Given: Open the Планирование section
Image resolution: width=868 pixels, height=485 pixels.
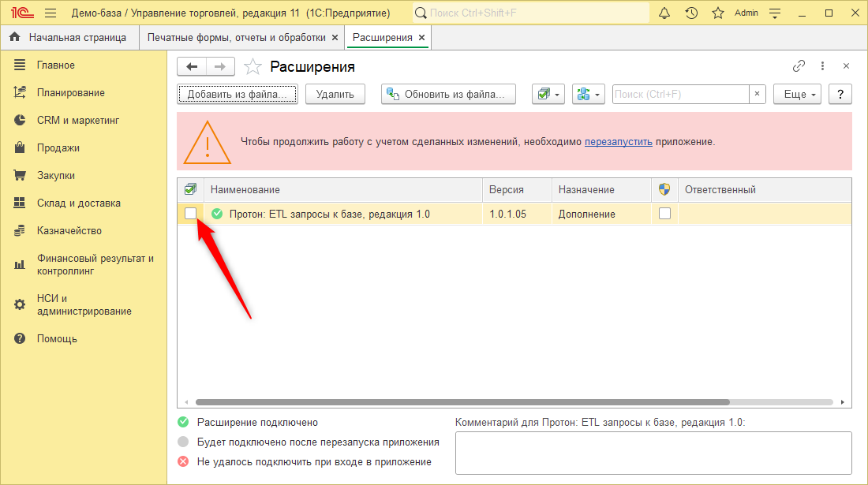Looking at the screenshot, I should 70,93.
